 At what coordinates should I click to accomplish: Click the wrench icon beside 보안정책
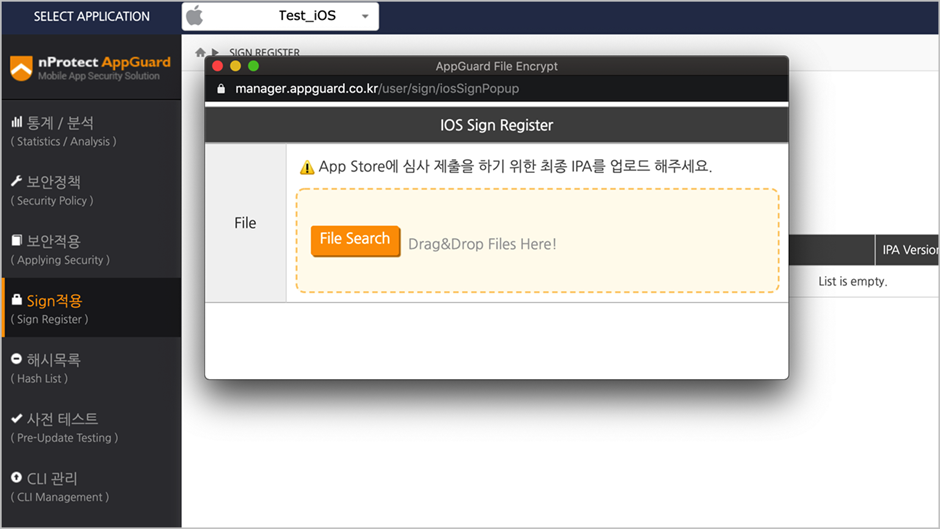pyautogui.click(x=16, y=181)
